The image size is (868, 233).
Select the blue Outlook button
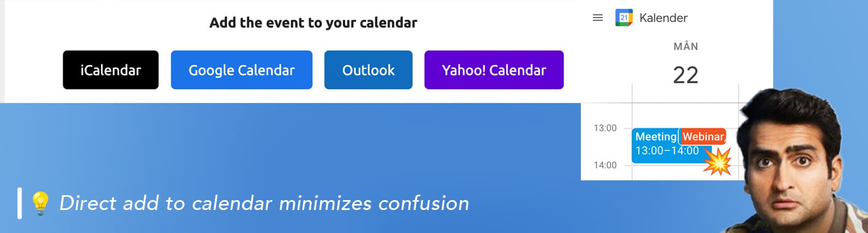tap(368, 70)
